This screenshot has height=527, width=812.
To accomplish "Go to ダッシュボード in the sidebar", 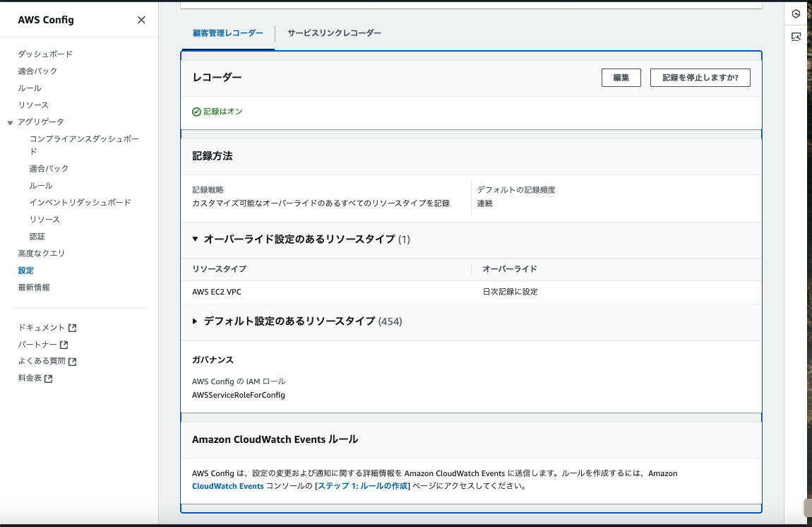I will coord(45,54).
